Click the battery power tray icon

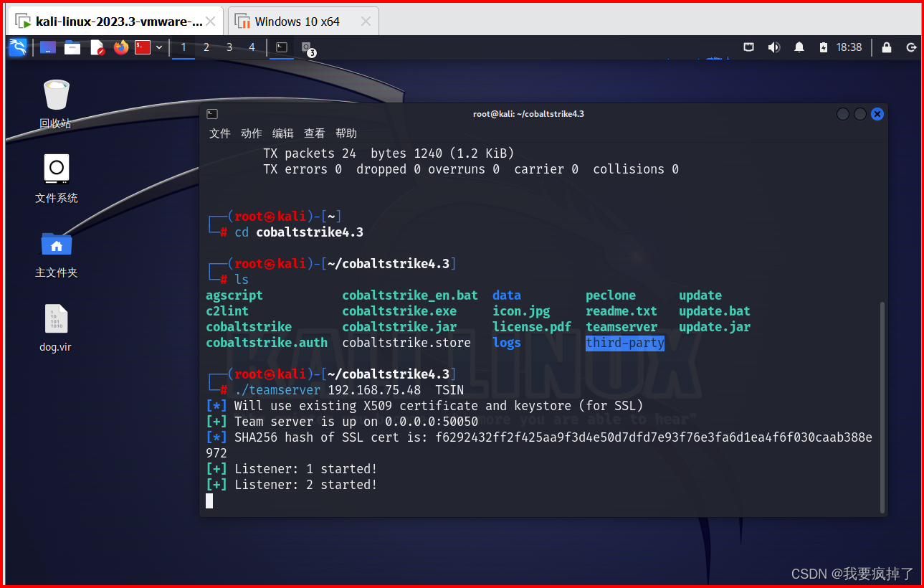pos(823,47)
